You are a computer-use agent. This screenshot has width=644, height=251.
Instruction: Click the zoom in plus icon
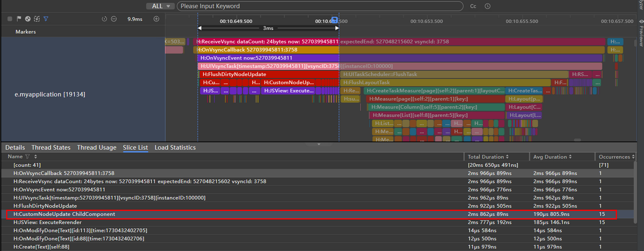156,19
